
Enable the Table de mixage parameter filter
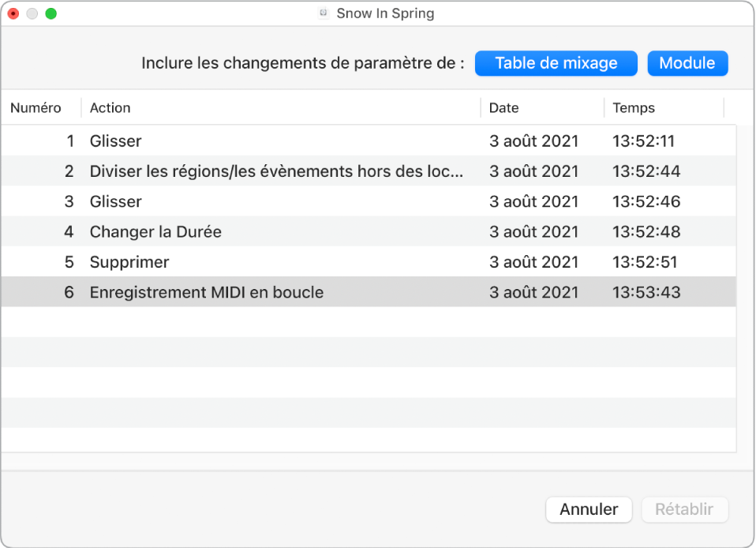pos(556,63)
